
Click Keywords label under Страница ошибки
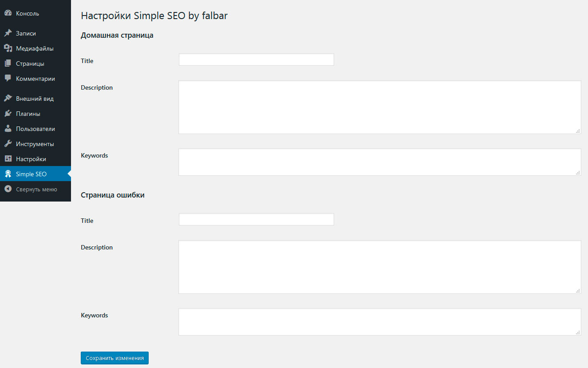click(95, 315)
